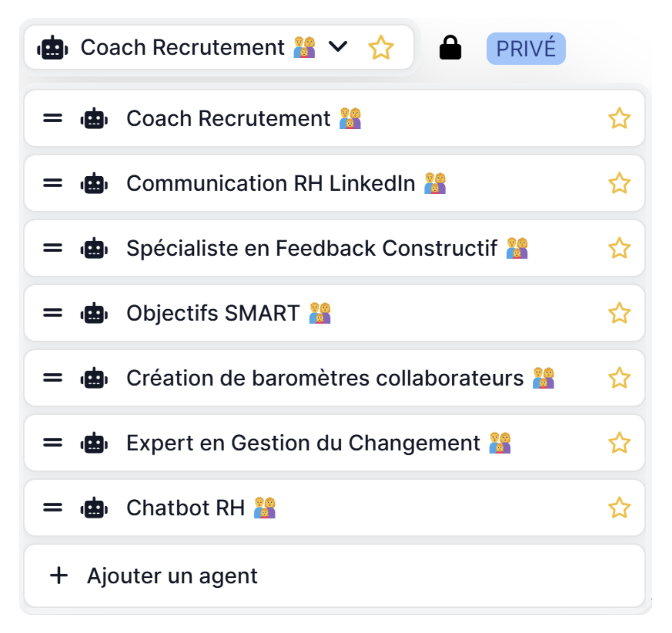Click robot icon in the agent selector header
This screenshot has height=633, width=672.
pos(53,48)
